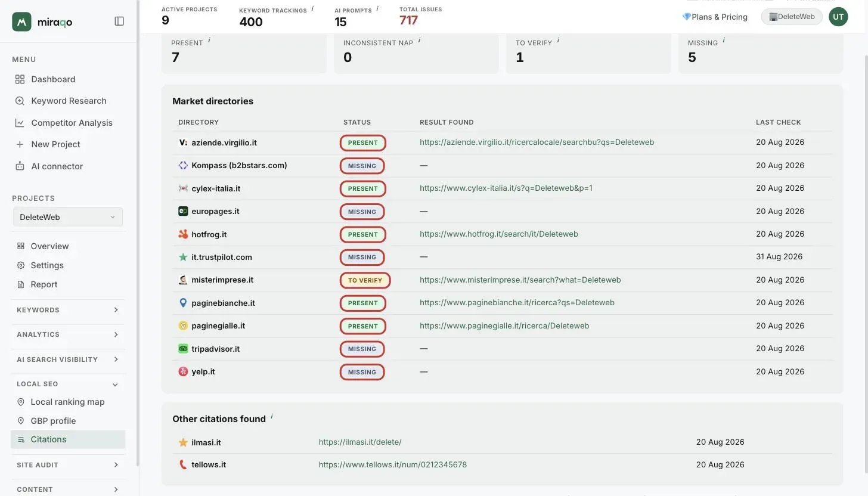Click the AI connector robot icon

pos(20,166)
